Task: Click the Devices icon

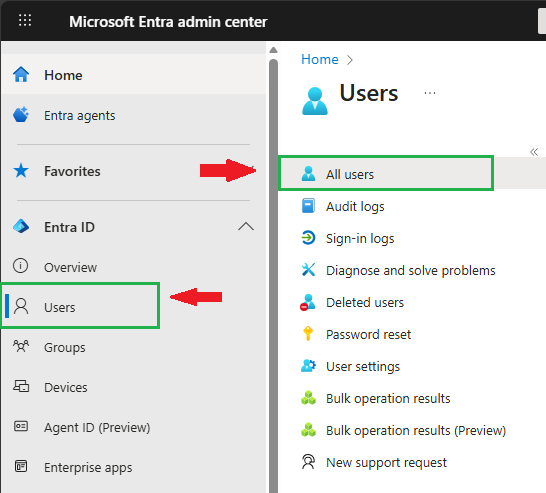Action: (x=21, y=386)
